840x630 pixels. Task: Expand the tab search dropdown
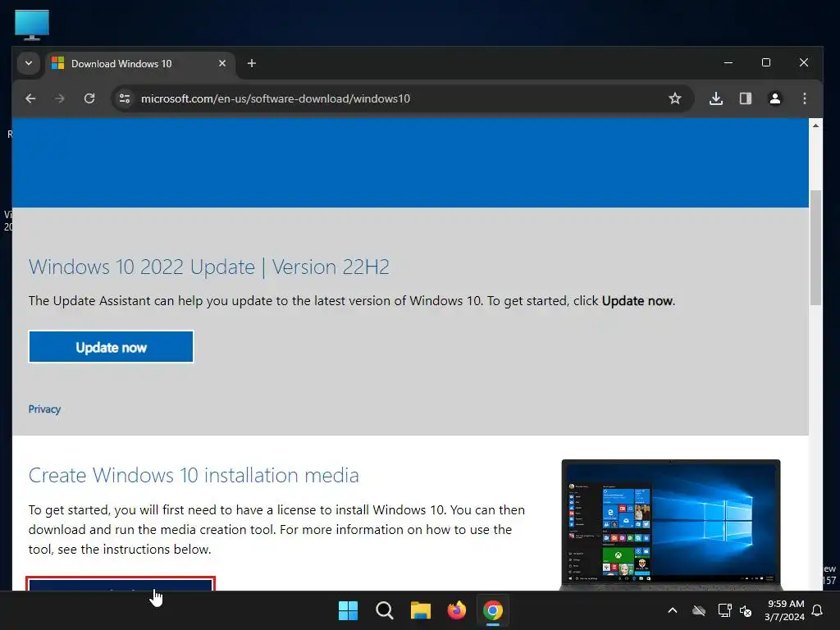click(29, 63)
